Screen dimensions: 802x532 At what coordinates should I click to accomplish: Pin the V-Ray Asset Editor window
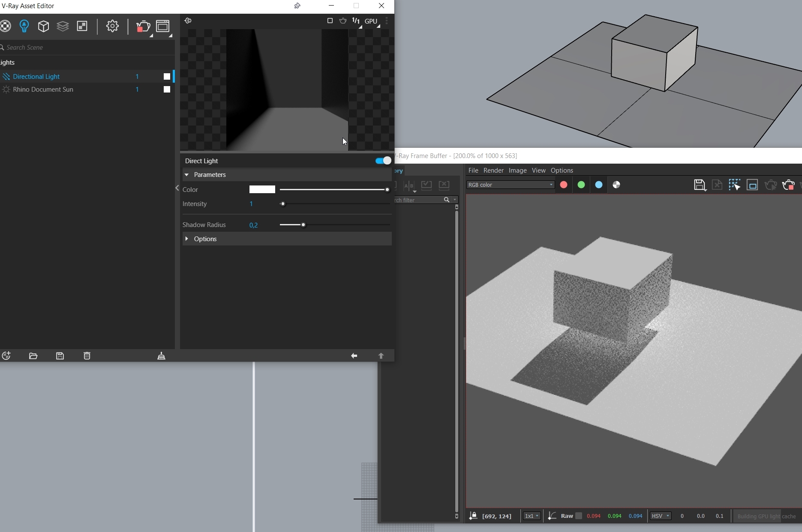[x=297, y=6]
